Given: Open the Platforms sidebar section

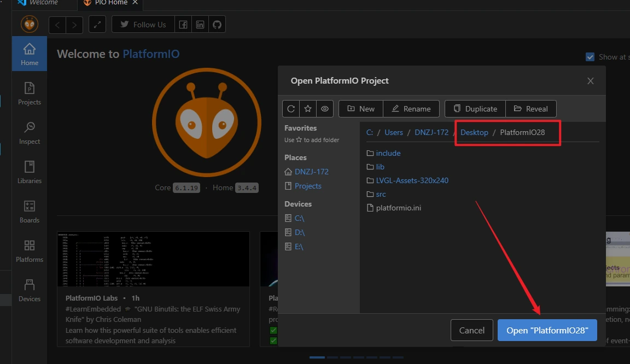Looking at the screenshot, I should [x=30, y=251].
